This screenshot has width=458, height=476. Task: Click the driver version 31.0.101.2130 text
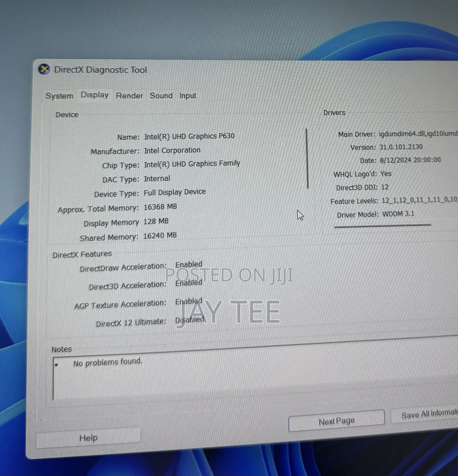401,147
